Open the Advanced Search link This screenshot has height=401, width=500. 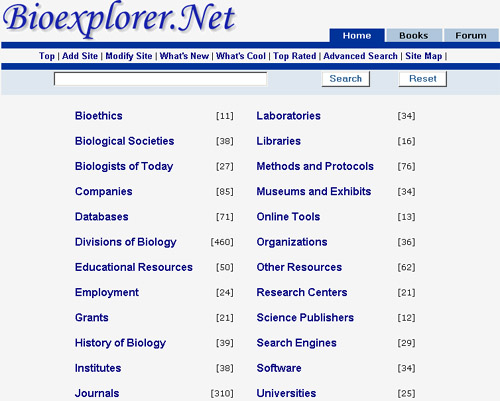tap(360, 56)
